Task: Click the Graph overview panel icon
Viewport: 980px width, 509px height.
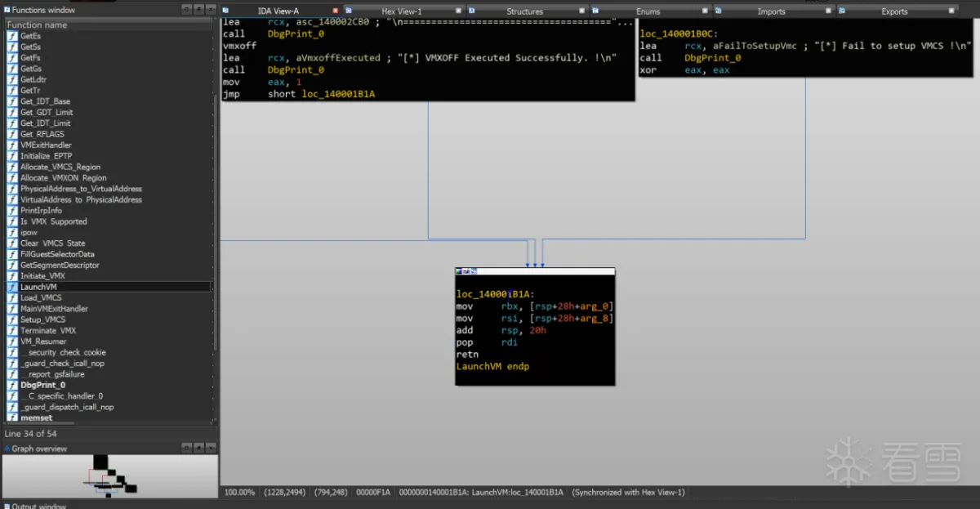Action: (7, 449)
